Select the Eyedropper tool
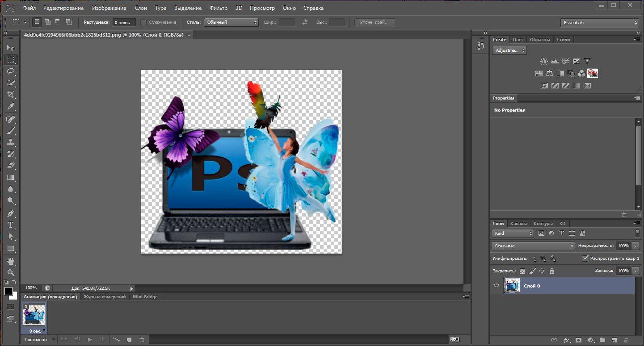Image resolution: width=644 pixels, height=346 pixels. click(11, 106)
